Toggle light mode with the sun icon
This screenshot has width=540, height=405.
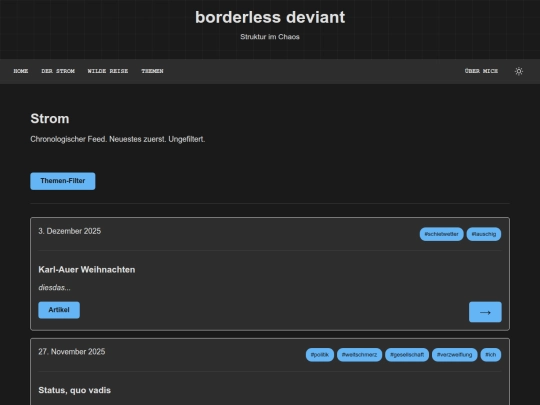(519, 71)
